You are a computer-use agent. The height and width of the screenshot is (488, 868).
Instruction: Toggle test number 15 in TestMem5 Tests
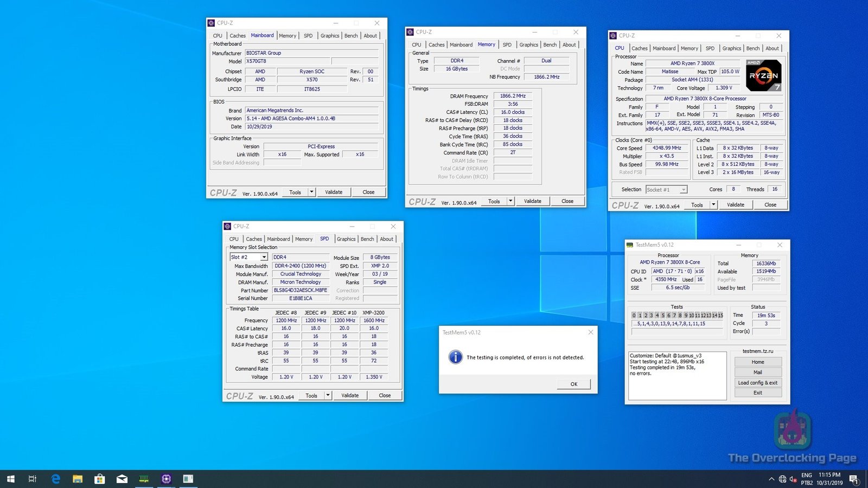pyautogui.click(x=720, y=315)
